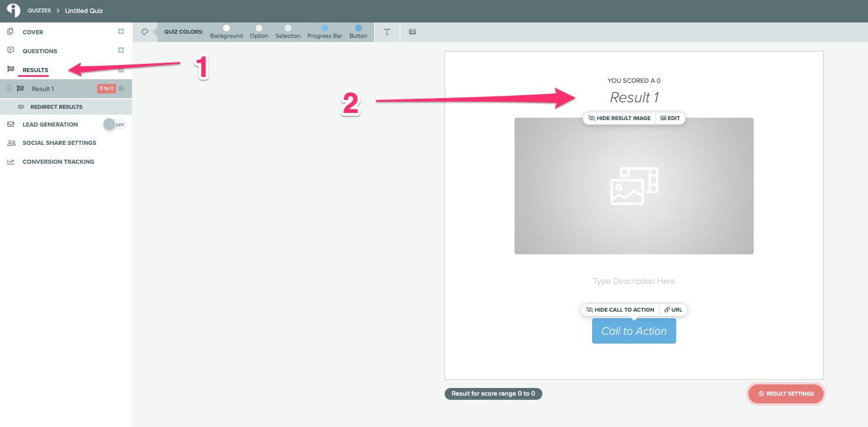Open Redirect Results section

click(x=56, y=106)
